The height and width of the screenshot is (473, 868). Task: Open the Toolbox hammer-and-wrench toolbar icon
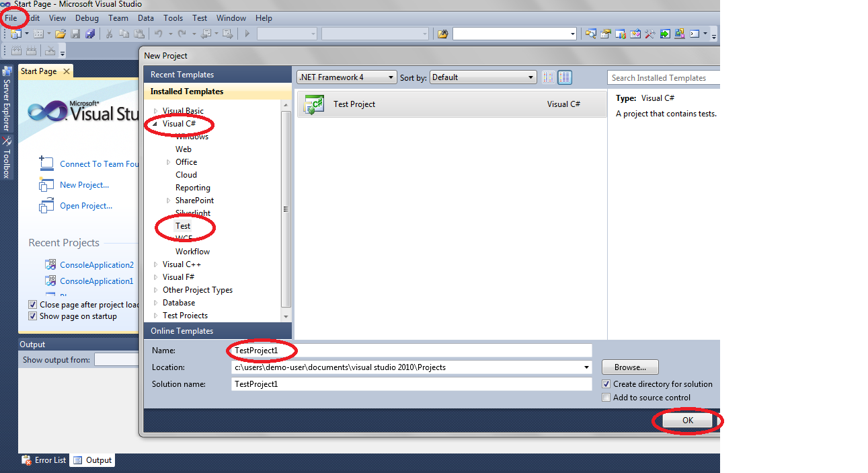[650, 34]
